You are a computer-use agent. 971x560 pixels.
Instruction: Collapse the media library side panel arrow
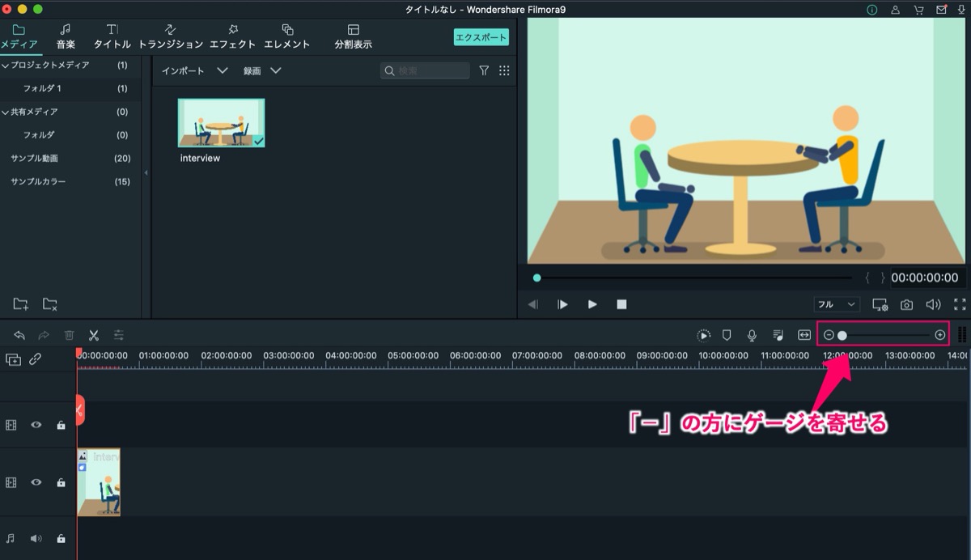tap(146, 172)
